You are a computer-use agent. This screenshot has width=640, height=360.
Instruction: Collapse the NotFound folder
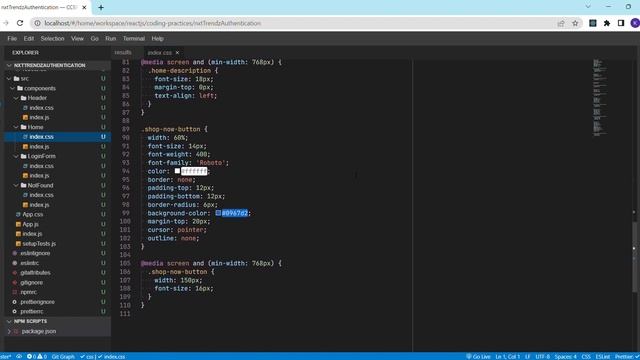tap(16, 185)
